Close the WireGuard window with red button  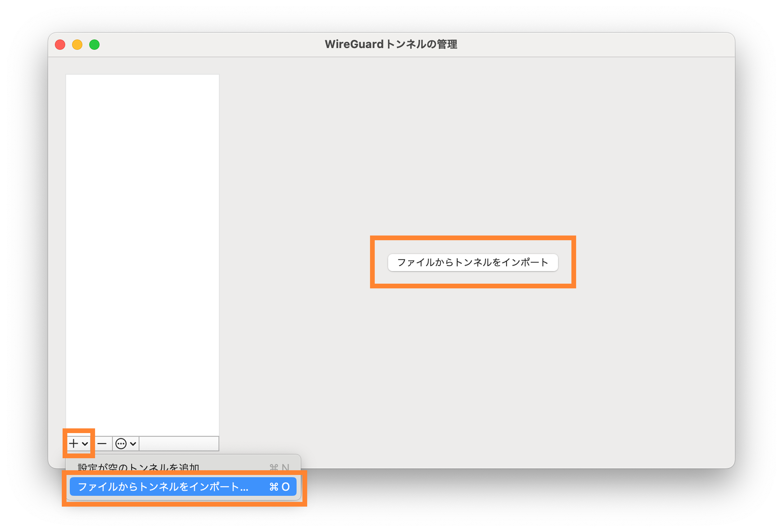pyautogui.click(x=60, y=44)
